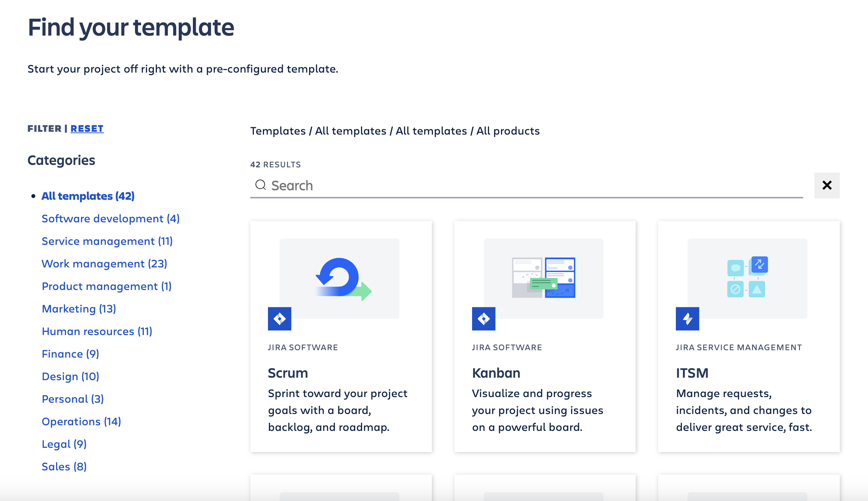
Task: Open the ITSM template illustration
Action: 747,278
